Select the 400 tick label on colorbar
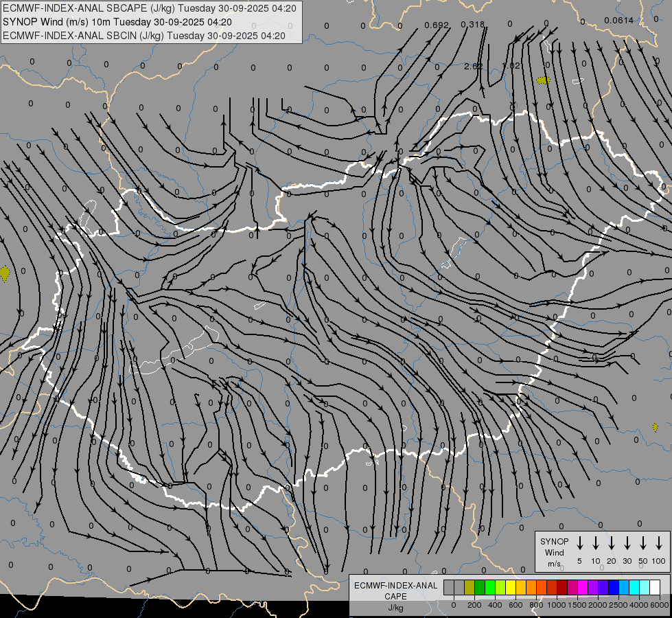 495,605
